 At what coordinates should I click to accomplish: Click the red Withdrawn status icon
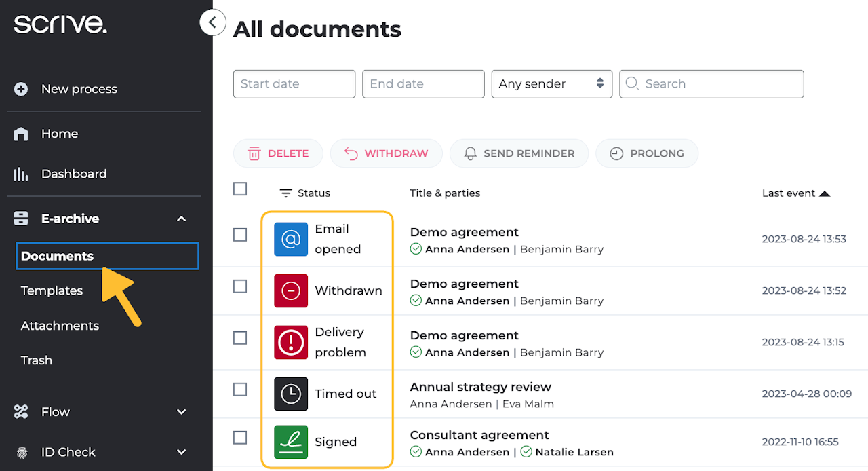point(291,290)
